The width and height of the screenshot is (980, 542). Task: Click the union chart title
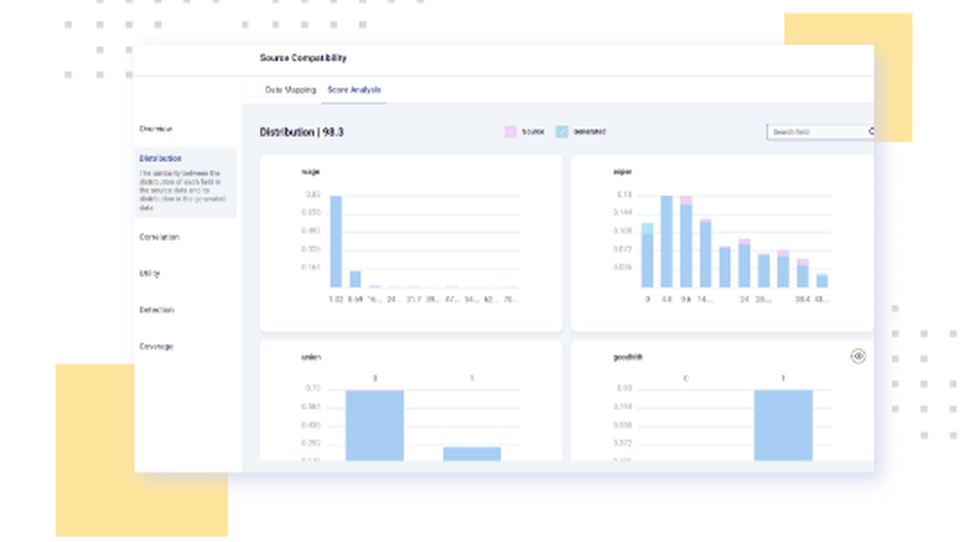tap(311, 357)
